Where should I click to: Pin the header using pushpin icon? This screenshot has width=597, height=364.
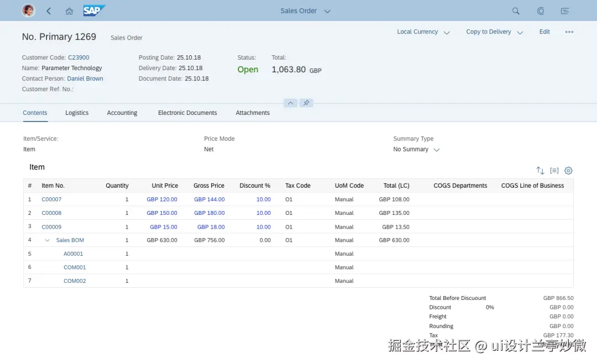(306, 103)
